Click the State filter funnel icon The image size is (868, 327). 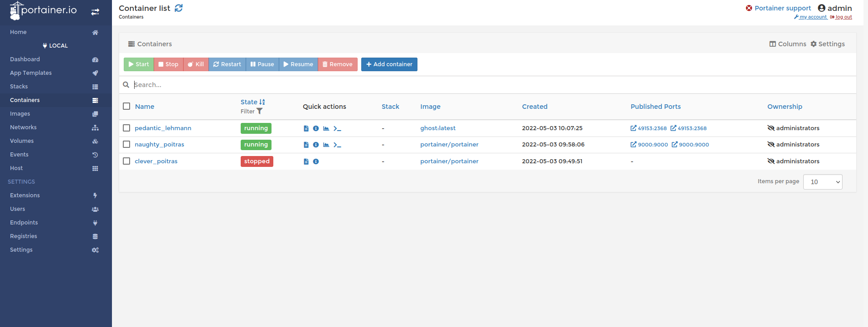[x=260, y=111]
